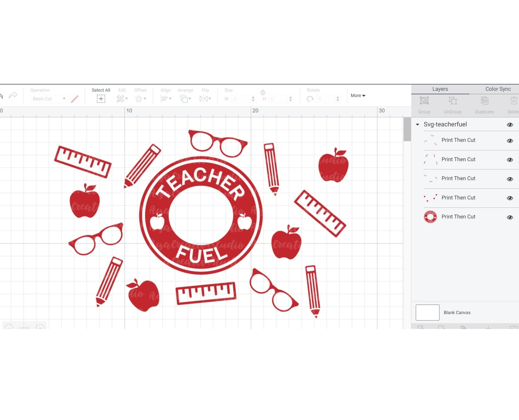Screen dimensions: 519x420
Task: Hide the glasses Print Then Cut layer
Action: pyautogui.click(x=510, y=141)
